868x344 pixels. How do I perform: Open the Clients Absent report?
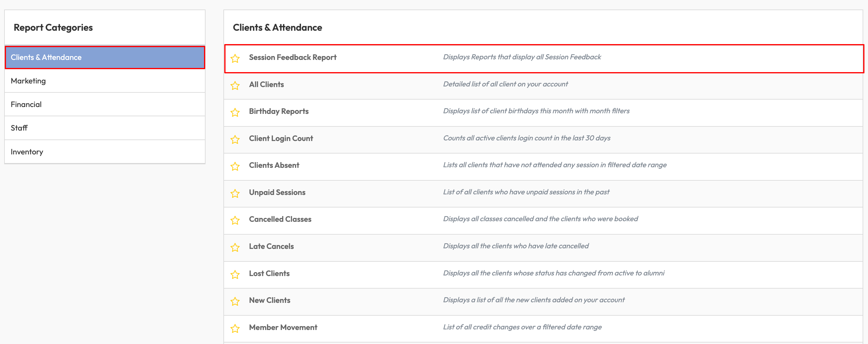tap(274, 165)
